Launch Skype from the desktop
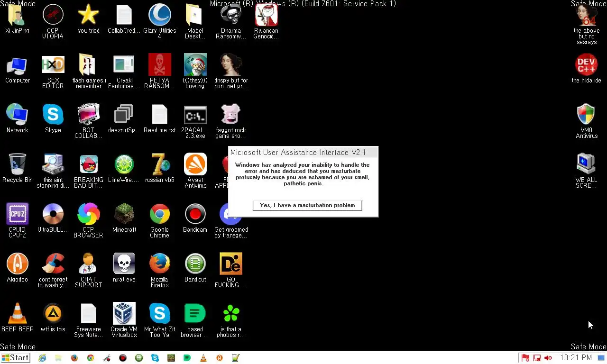The image size is (607, 364). [x=53, y=118]
